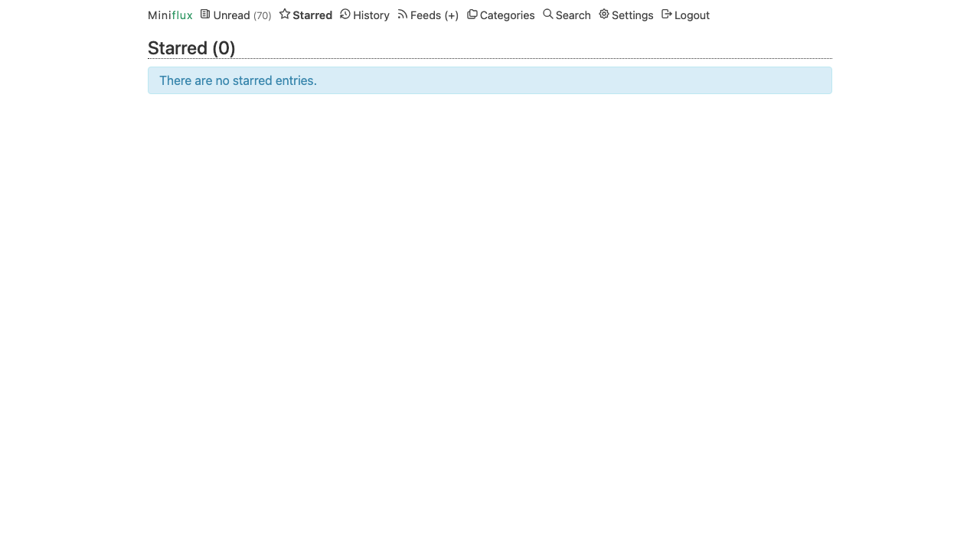Open the History page
The height and width of the screenshot is (551, 980).
(x=371, y=15)
